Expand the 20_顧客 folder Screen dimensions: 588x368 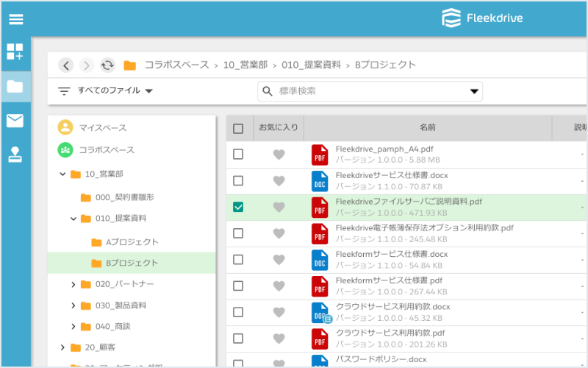pos(62,347)
